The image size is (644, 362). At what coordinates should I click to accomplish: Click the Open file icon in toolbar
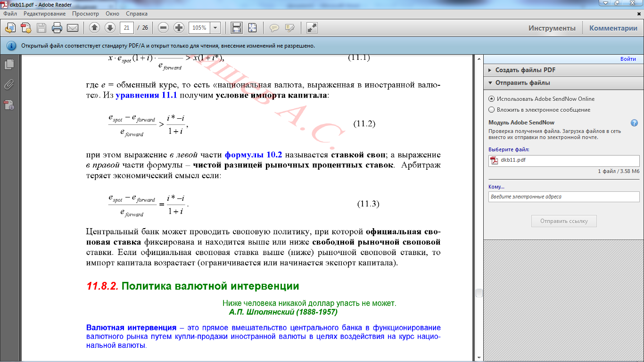(10, 28)
